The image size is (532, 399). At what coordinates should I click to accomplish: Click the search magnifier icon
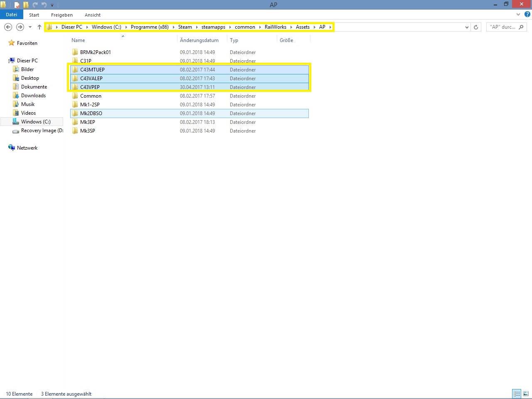click(x=521, y=27)
